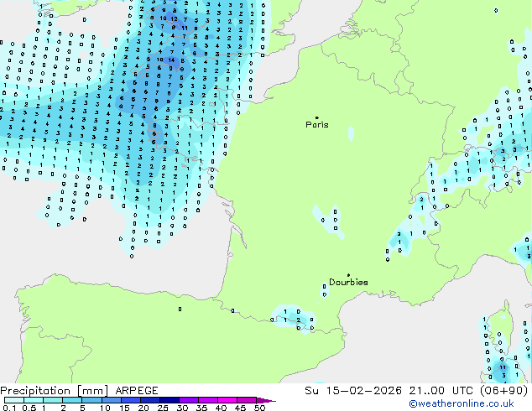Image resolution: width=532 pixels, height=411 pixels.
Task: Click the ARPEGE model name text
Action: pos(137,391)
